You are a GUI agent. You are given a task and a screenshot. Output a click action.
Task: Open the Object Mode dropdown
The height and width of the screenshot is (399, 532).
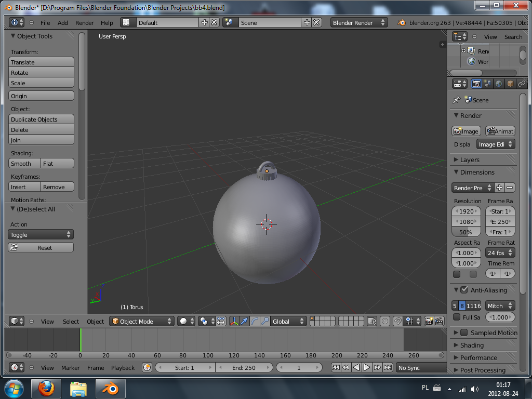[x=141, y=321]
